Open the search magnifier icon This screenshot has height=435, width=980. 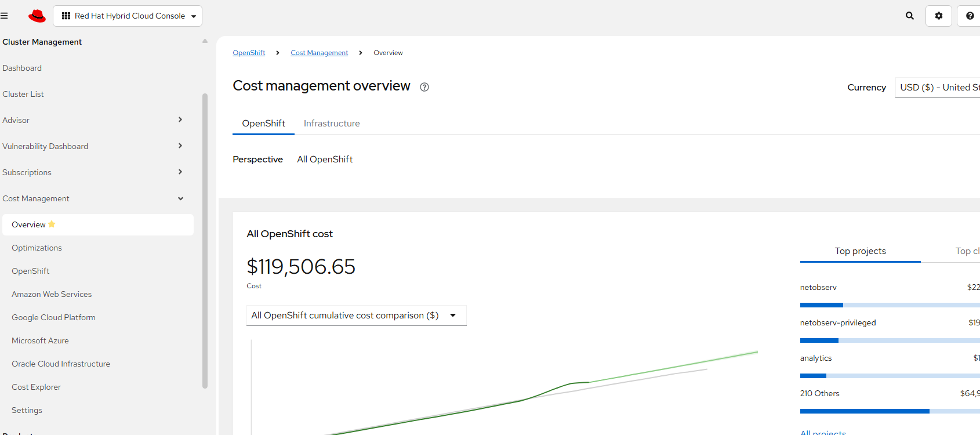910,16
